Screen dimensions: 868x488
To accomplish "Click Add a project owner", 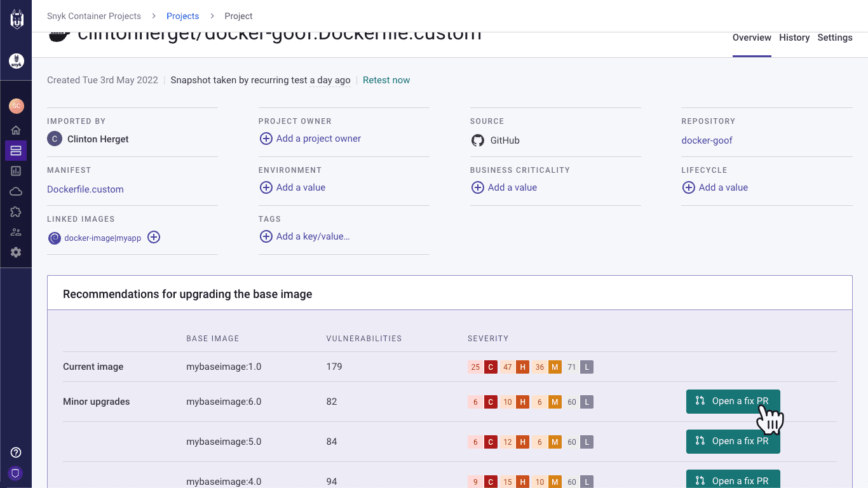I will [318, 139].
